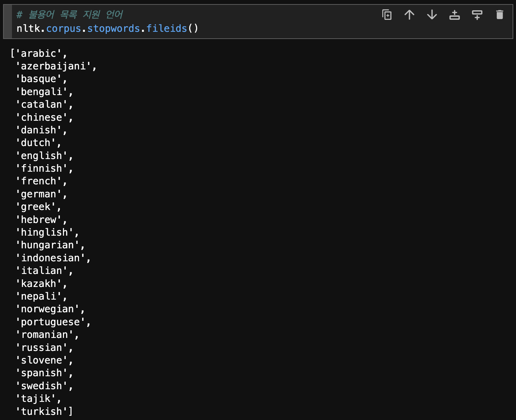Click 'hebrew' in the list
Viewport: 516px width, 420px height.
click(x=38, y=220)
